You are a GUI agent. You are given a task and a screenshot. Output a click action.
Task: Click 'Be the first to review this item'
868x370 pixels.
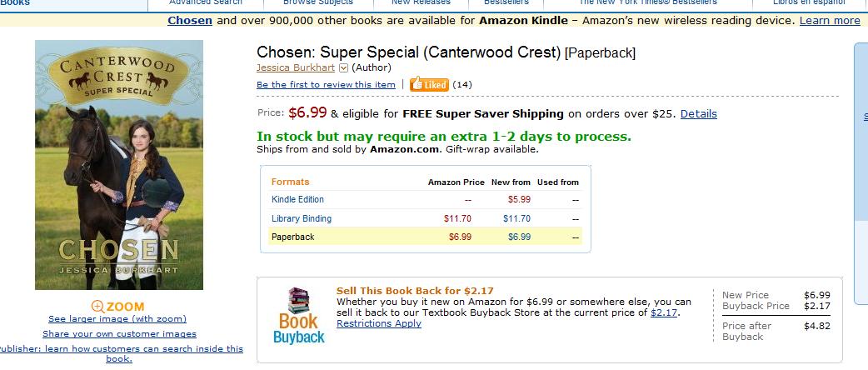pos(326,84)
